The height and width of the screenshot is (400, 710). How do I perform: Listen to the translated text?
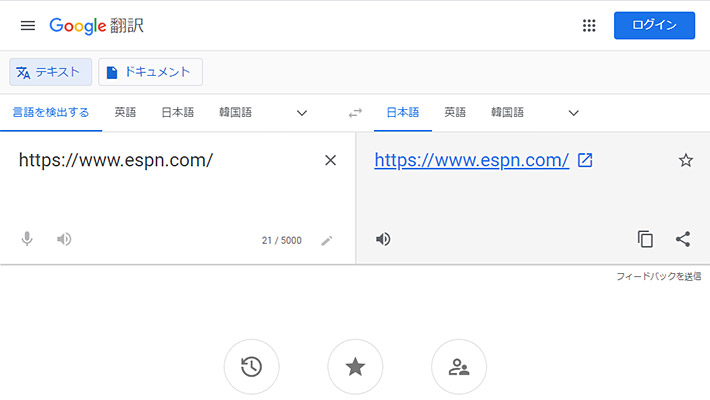383,239
